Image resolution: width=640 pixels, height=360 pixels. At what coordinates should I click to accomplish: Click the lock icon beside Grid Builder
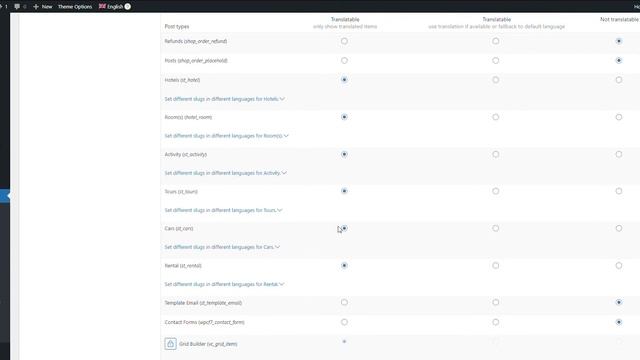click(x=170, y=344)
